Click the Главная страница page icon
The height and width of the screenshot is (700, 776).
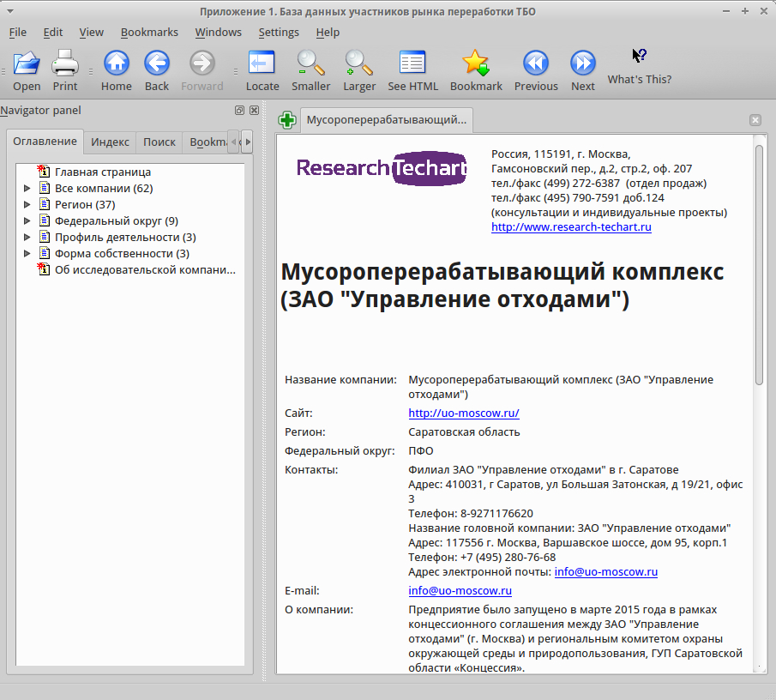44,172
